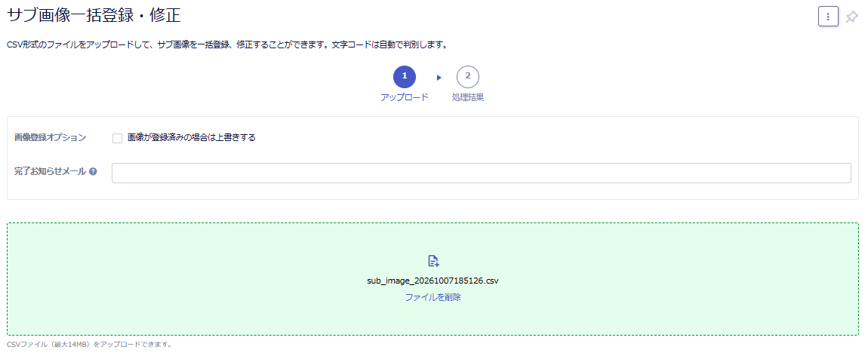This screenshot has width=868, height=362.
Task: Click the 処理結果 step label
Action: pyautogui.click(x=468, y=97)
